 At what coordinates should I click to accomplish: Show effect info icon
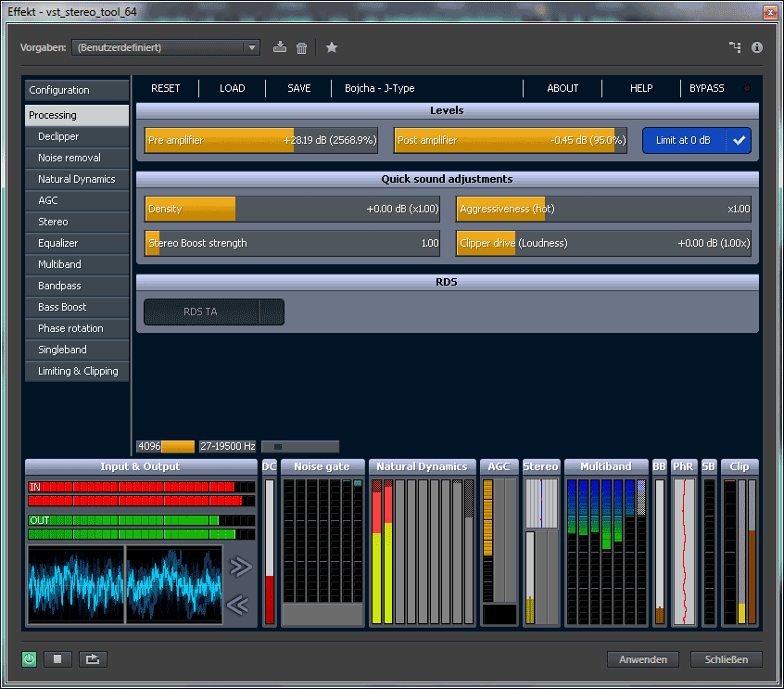[757, 47]
